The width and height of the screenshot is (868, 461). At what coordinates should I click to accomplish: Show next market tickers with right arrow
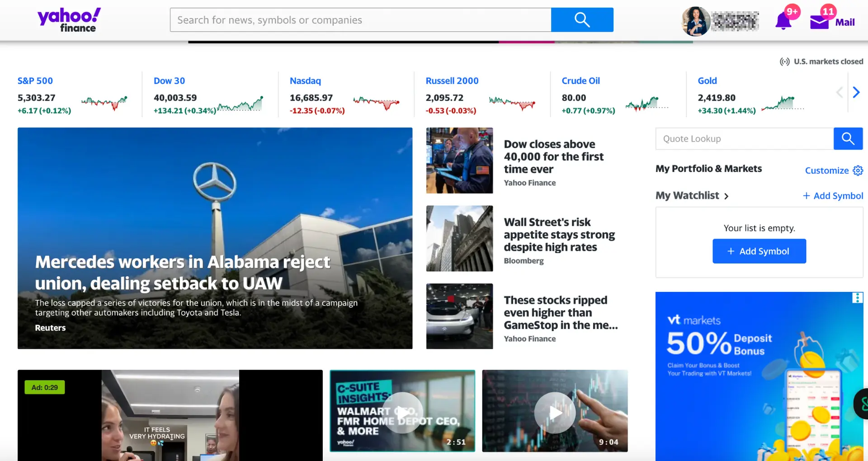(x=856, y=93)
